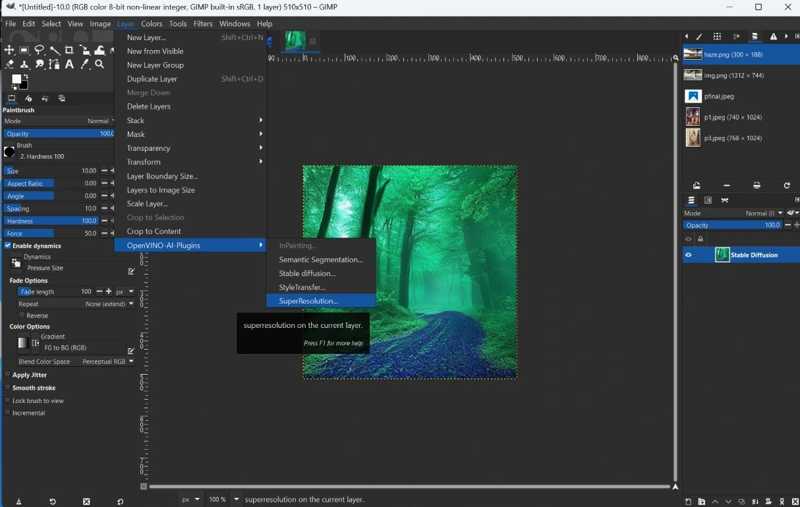Screen dimensions: 800x507
Task: Toggle the Reverse checkbox
Action: coord(21,316)
